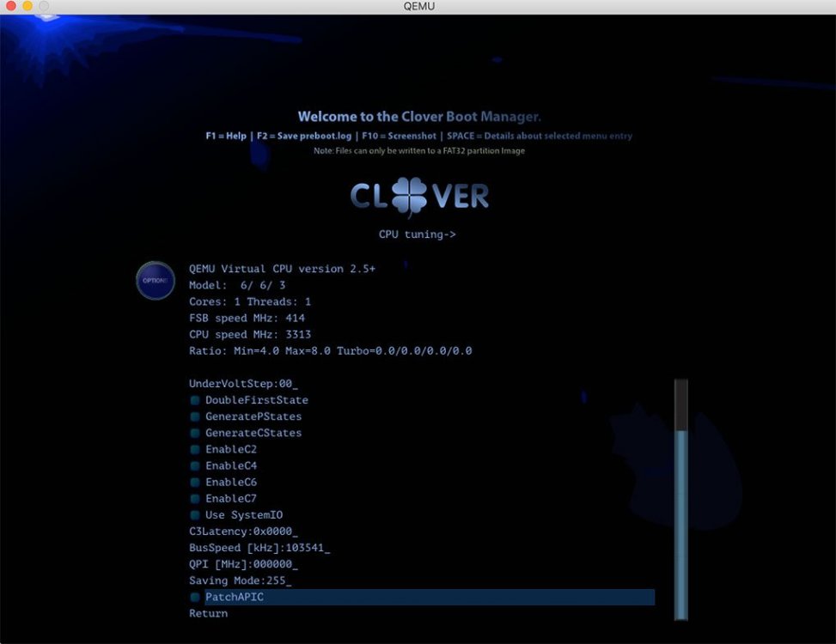Click the CPU speed MHz: 3313 line
This screenshot has width=836, height=644.
coord(250,335)
